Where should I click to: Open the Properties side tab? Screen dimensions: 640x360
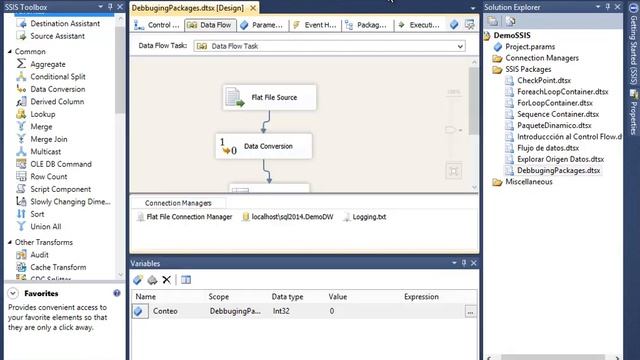pyautogui.click(x=633, y=113)
